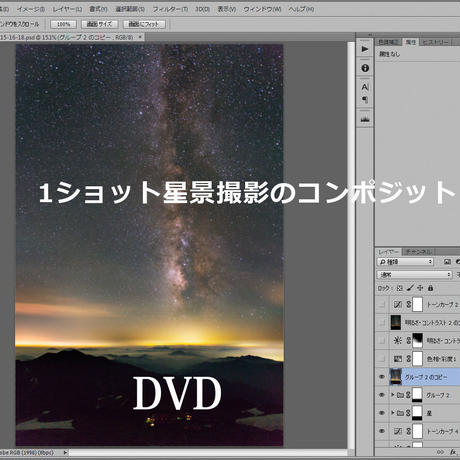Click the white mask thumbnail of トーンカーブ 2
The width and height of the screenshot is (460, 460).
coord(418,304)
